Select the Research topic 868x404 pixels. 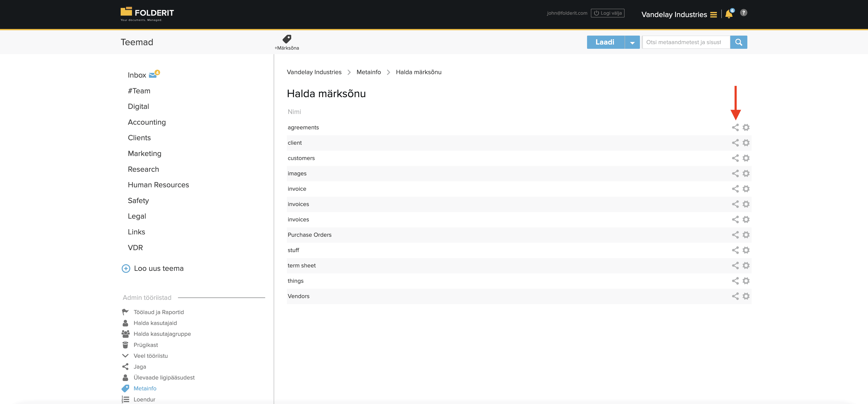pos(143,169)
